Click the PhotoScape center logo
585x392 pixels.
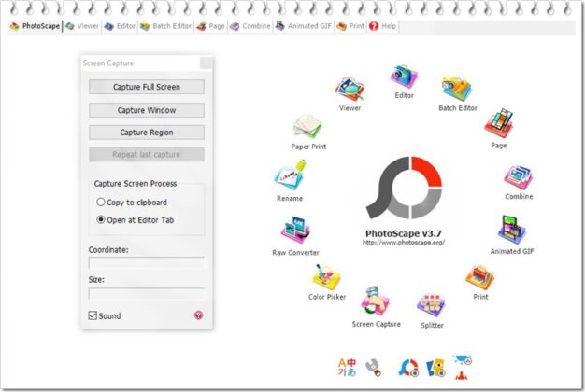click(404, 188)
